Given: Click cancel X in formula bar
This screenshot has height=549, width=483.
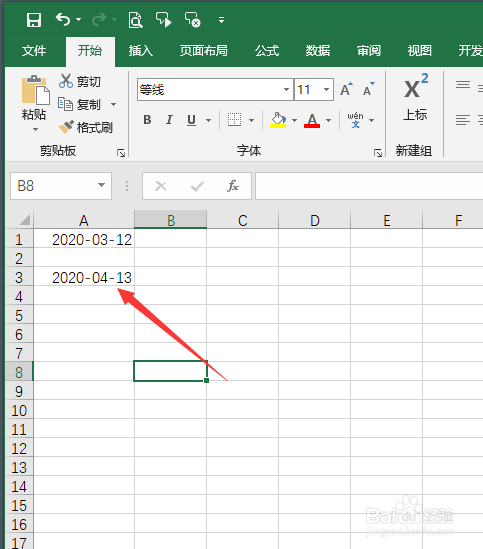Looking at the screenshot, I should (161, 186).
